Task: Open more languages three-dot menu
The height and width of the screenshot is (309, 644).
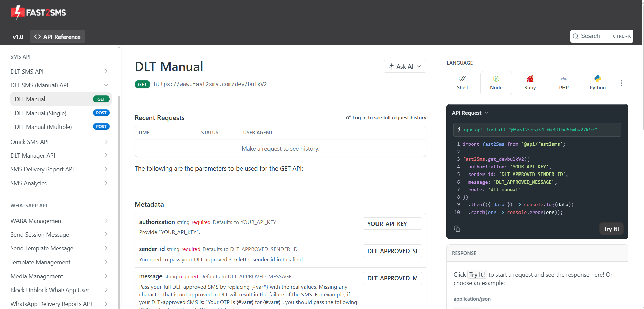Action: tap(622, 83)
